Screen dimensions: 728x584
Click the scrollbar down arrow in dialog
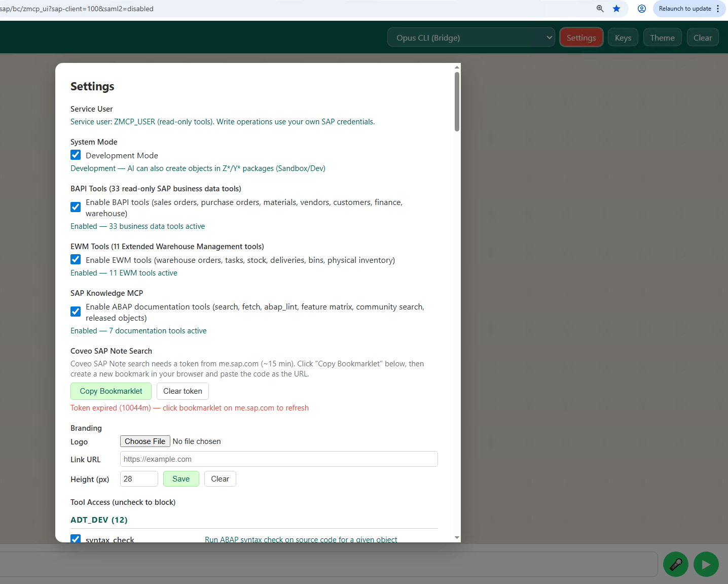point(457,537)
